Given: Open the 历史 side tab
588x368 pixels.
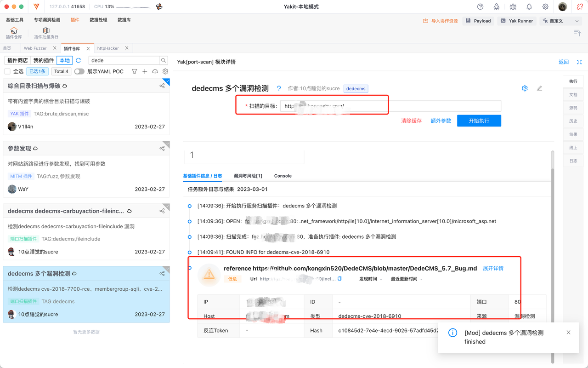Looking at the screenshot, I should tap(573, 121).
